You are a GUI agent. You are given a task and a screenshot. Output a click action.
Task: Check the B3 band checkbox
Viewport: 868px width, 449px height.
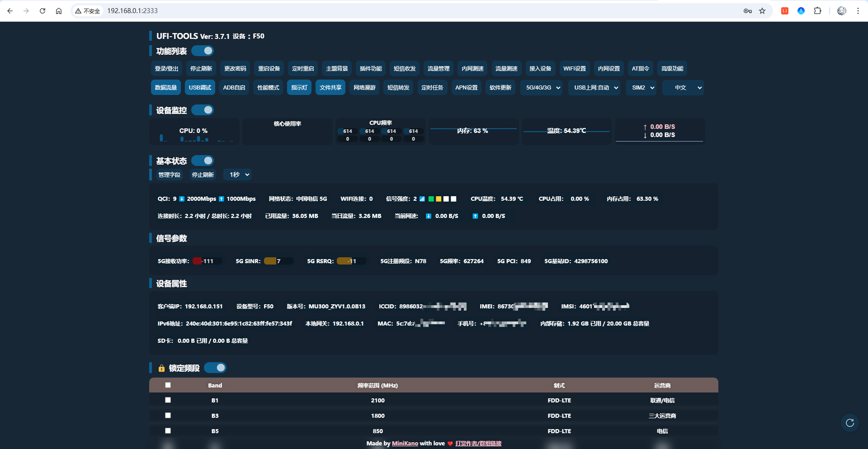(168, 415)
